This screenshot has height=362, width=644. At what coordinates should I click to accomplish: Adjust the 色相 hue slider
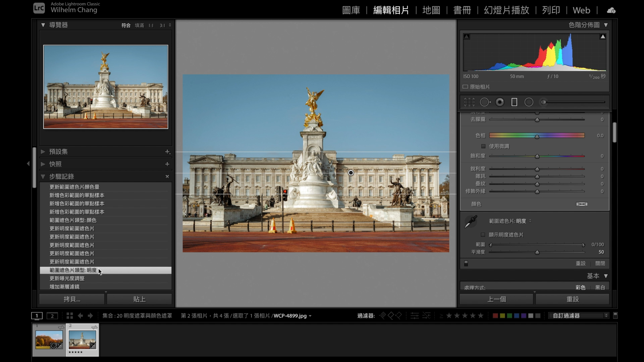537,136
